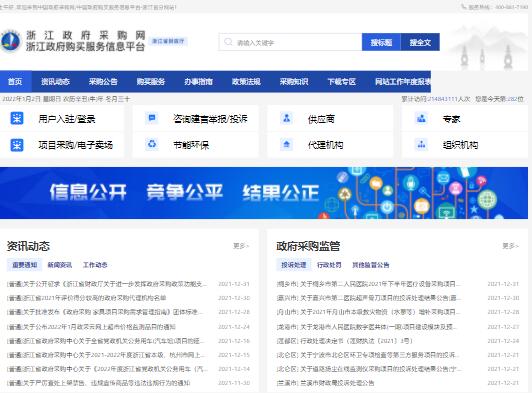
Task: Open the 嘉兴市第二医院超声骨刀 complaint notice
Action: coord(369,298)
